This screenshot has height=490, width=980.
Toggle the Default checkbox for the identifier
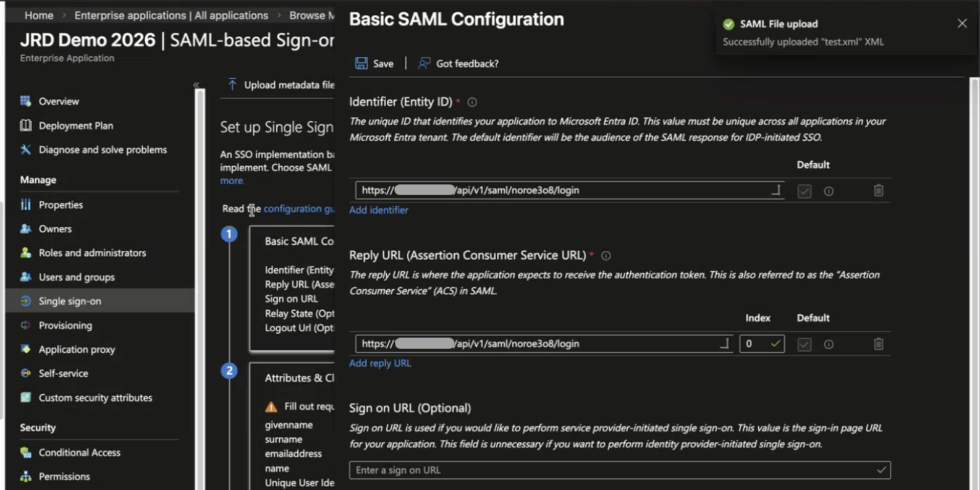[x=804, y=191]
